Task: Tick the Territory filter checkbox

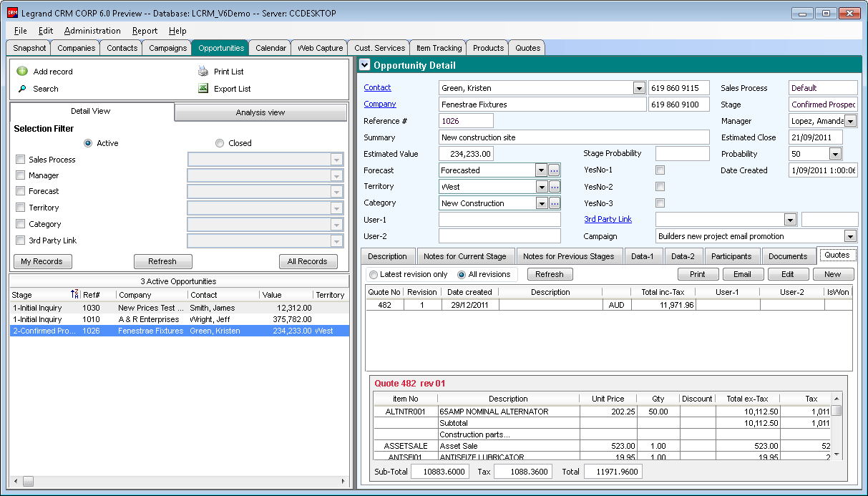Action: click(21, 208)
